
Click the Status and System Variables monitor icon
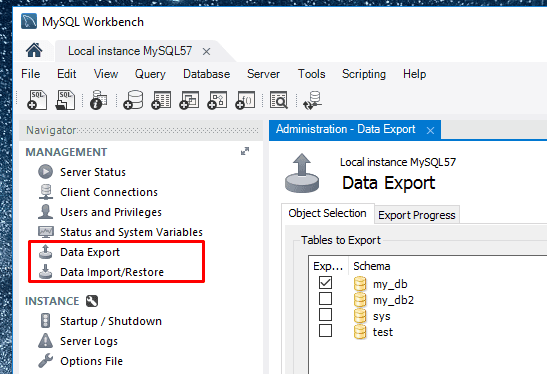pos(46,232)
